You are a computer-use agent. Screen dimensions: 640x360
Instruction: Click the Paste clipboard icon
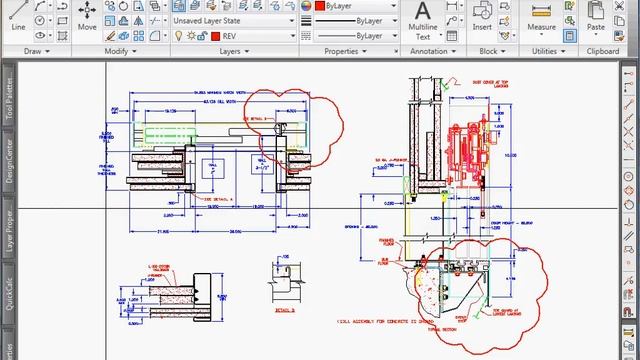pos(596,16)
